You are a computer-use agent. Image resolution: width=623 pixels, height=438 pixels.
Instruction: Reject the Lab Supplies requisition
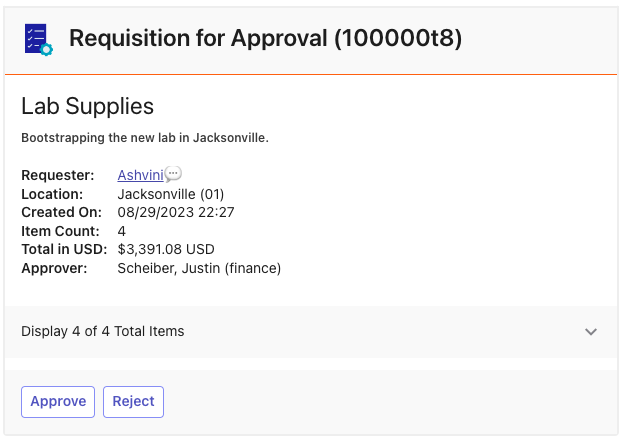point(133,401)
